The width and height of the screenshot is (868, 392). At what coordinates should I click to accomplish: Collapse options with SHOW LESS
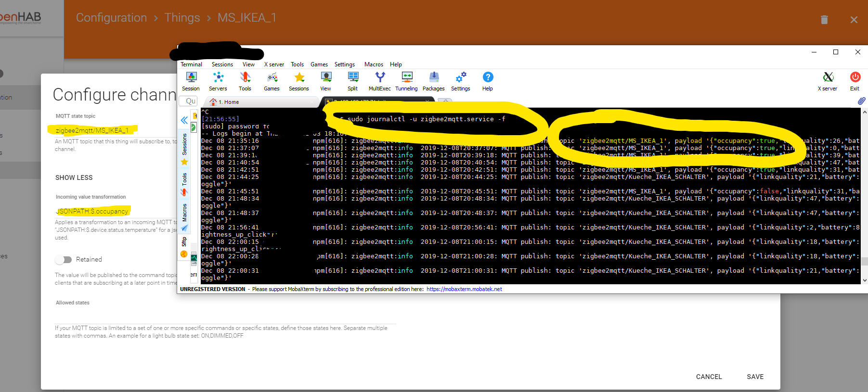point(74,177)
